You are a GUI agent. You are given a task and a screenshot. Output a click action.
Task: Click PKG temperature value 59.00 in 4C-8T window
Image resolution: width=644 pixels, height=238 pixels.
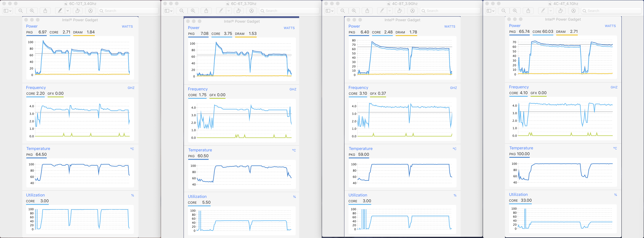363,154
